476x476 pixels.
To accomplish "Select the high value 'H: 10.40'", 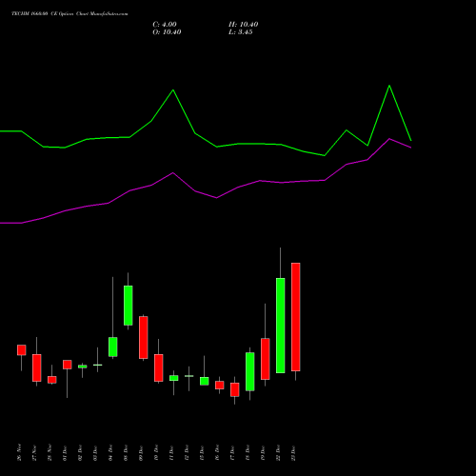I will click(x=243, y=25).
